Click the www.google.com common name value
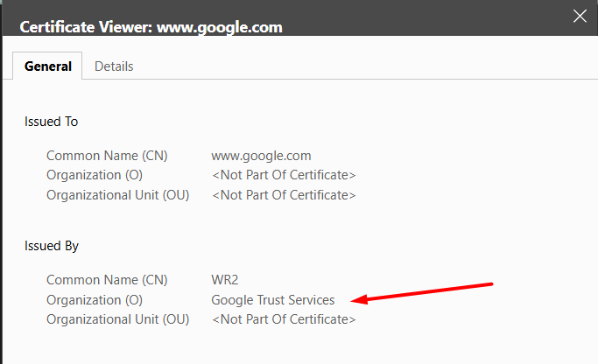 (261, 156)
